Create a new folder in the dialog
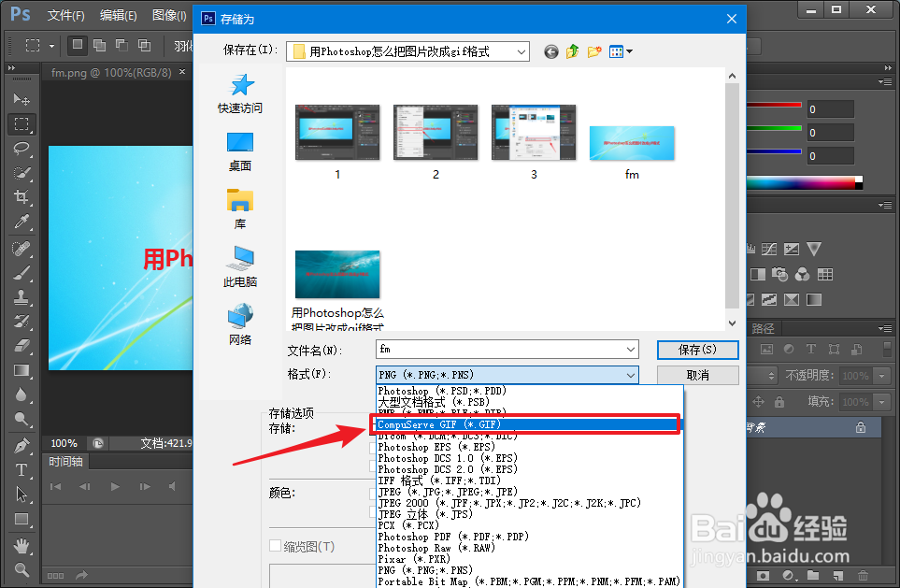The width and height of the screenshot is (900, 588). click(x=594, y=51)
